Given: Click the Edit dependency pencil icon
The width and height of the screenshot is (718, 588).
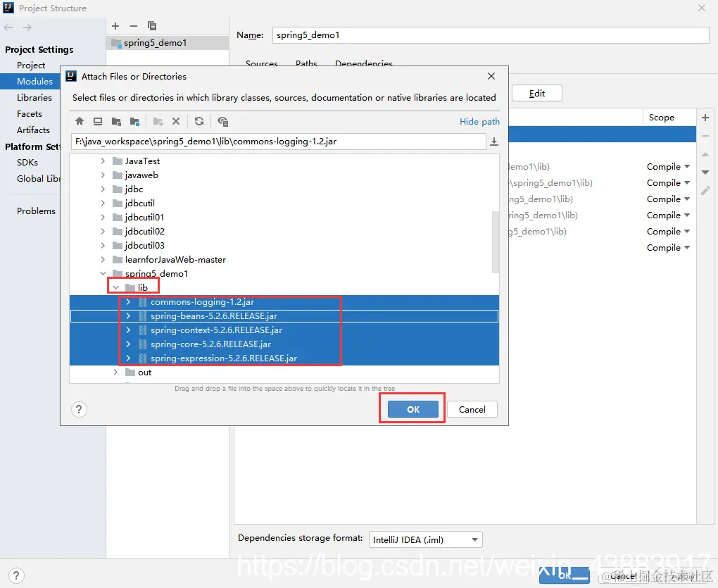Looking at the screenshot, I should [705, 191].
